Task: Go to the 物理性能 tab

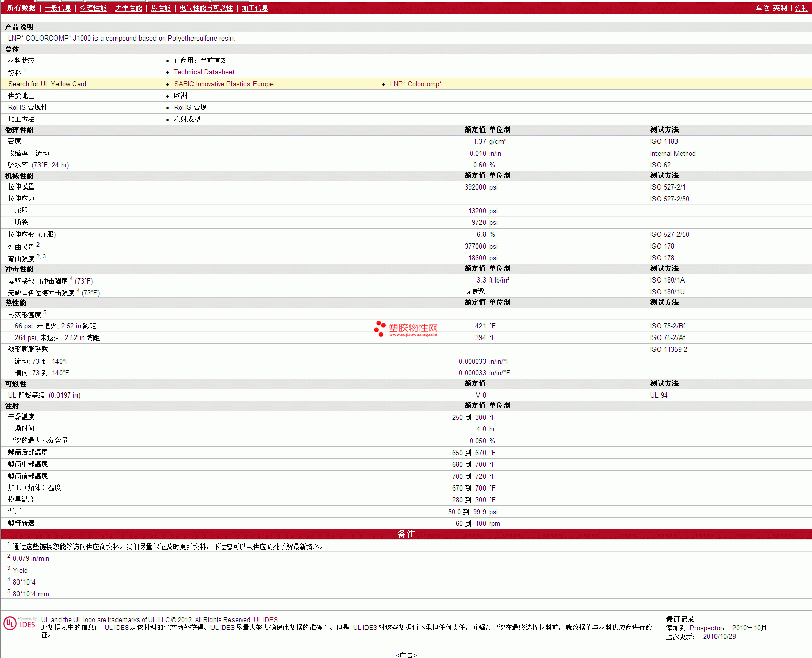Action: pyautogui.click(x=93, y=8)
